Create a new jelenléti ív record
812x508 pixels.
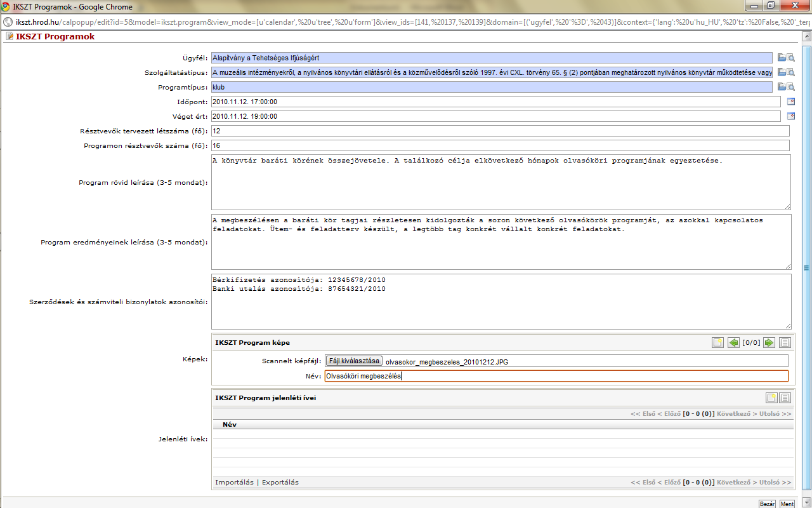pos(771,398)
